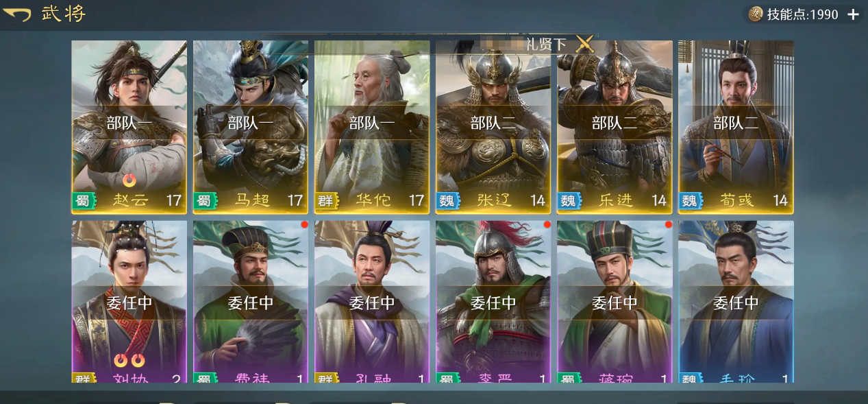Select the 华佗 general card
Screen dimensions: 868x404
[x=372, y=127]
